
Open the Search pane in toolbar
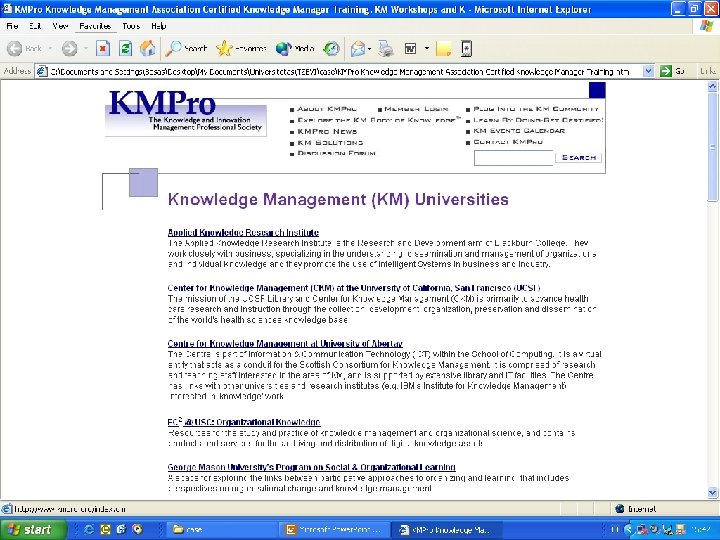coord(186,48)
